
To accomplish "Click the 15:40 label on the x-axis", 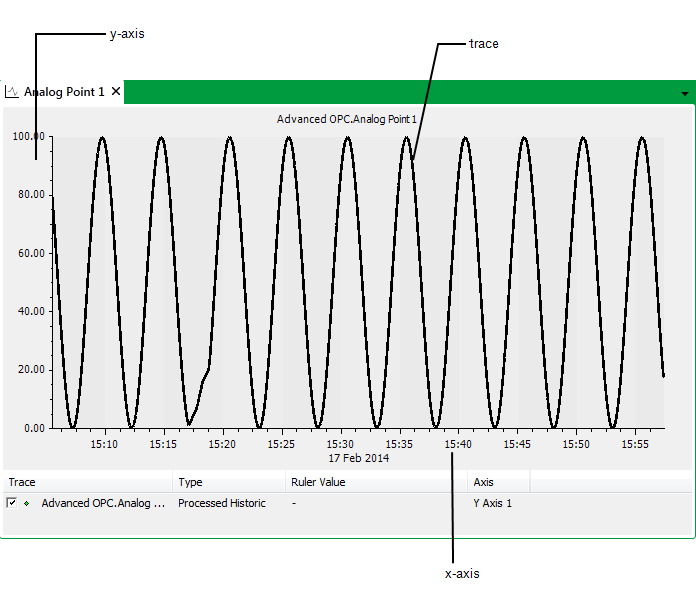I will coord(458,443).
